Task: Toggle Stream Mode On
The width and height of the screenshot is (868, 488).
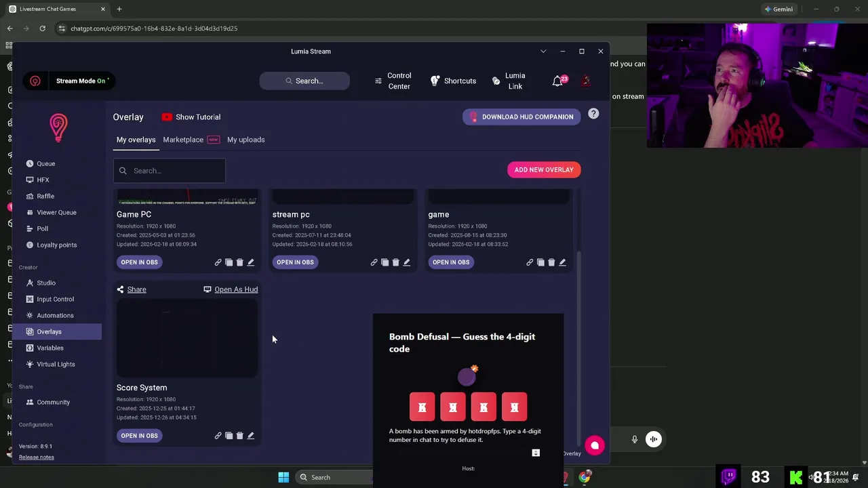Action: [x=68, y=81]
